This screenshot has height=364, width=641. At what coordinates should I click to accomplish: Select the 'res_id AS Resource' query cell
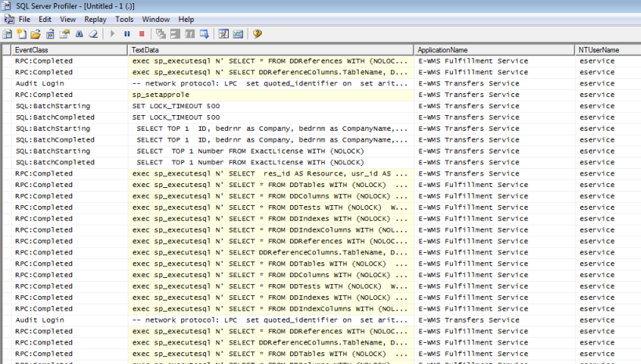point(270,174)
